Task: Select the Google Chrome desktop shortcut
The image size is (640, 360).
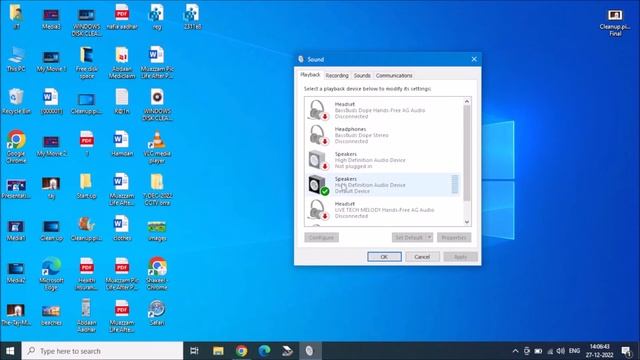Action: point(16,147)
